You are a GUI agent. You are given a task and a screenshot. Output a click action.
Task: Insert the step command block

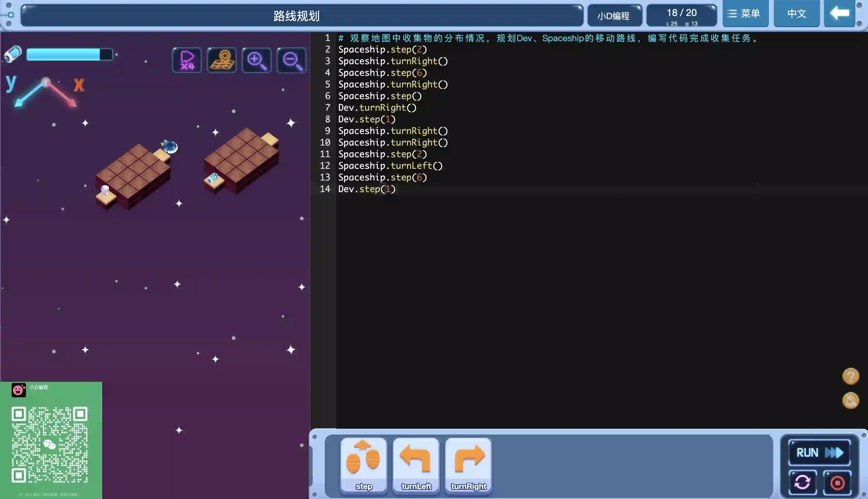[x=364, y=465]
